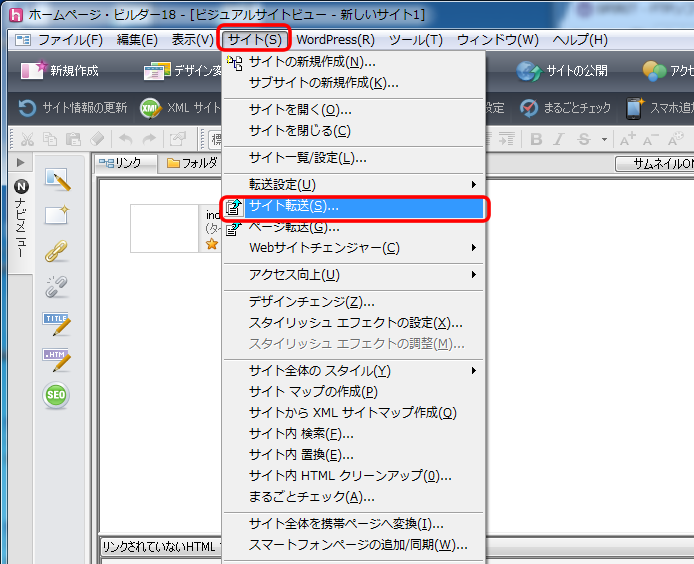
Task: Click the broken link icon in sidebar
Action: pyautogui.click(x=56, y=286)
